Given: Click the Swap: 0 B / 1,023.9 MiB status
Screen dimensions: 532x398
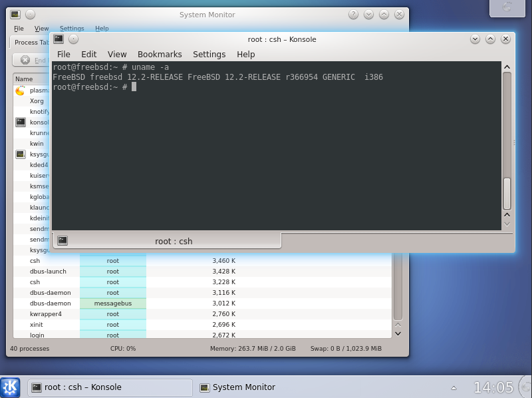Looking at the screenshot, I should click(346, 349).
